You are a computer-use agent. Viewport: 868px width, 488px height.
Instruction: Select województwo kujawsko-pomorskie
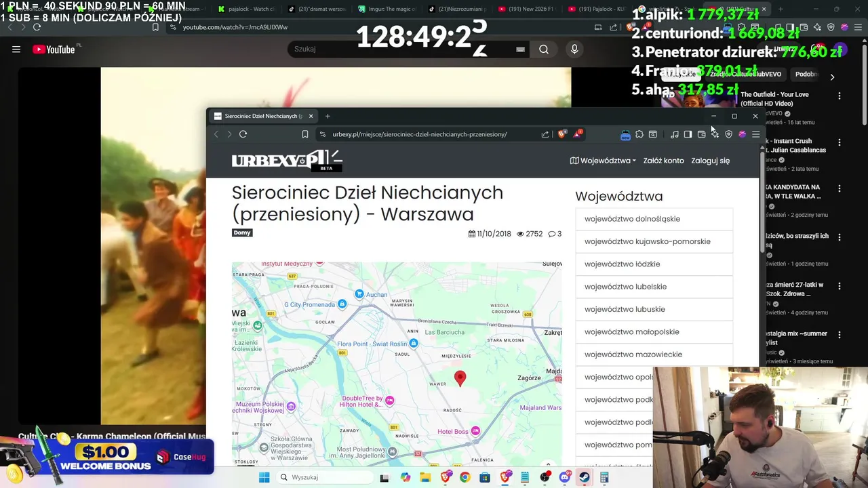[x=654, y=241]
